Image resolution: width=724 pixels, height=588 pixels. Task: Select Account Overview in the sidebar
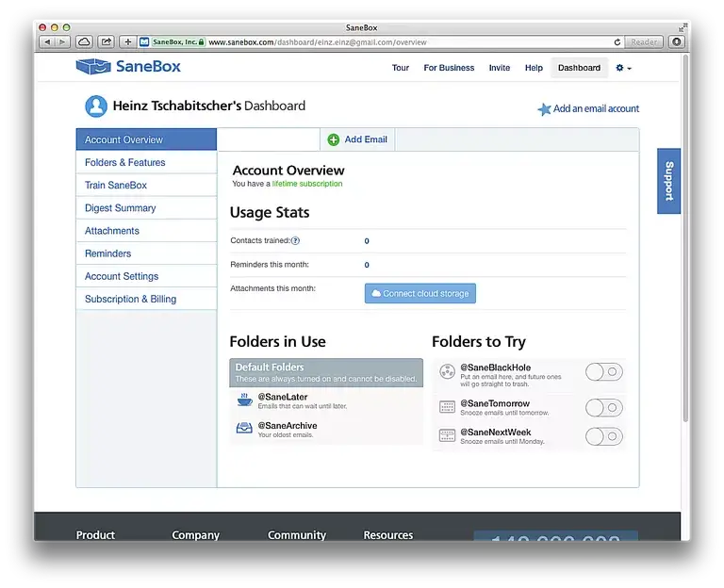tap(146, 139)
